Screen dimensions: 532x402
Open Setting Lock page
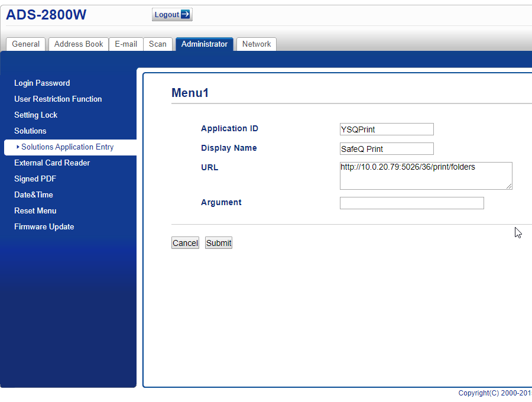36,115
